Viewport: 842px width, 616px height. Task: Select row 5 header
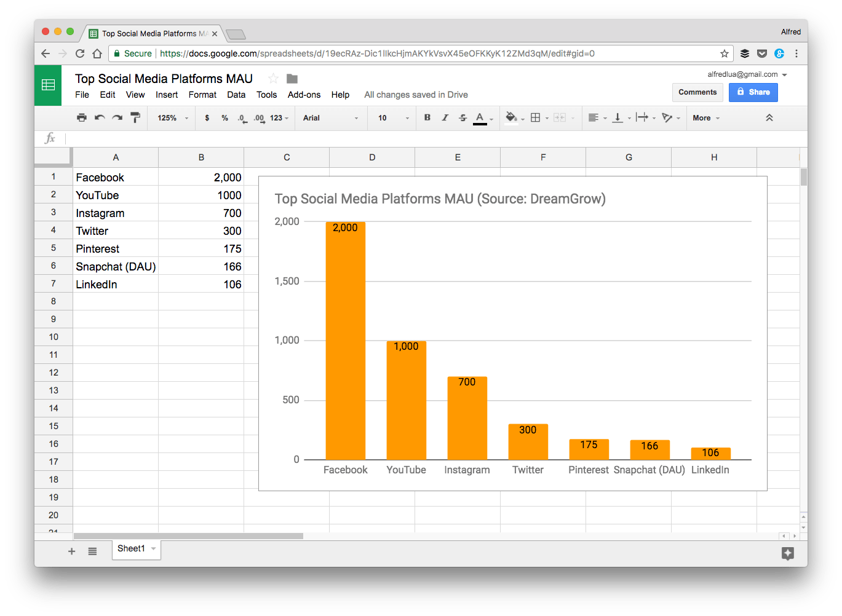[x=54, y=248]
